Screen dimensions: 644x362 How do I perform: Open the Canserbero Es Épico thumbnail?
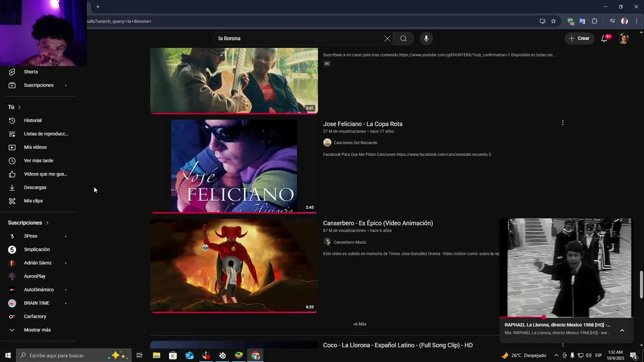[x=234, y=265]
